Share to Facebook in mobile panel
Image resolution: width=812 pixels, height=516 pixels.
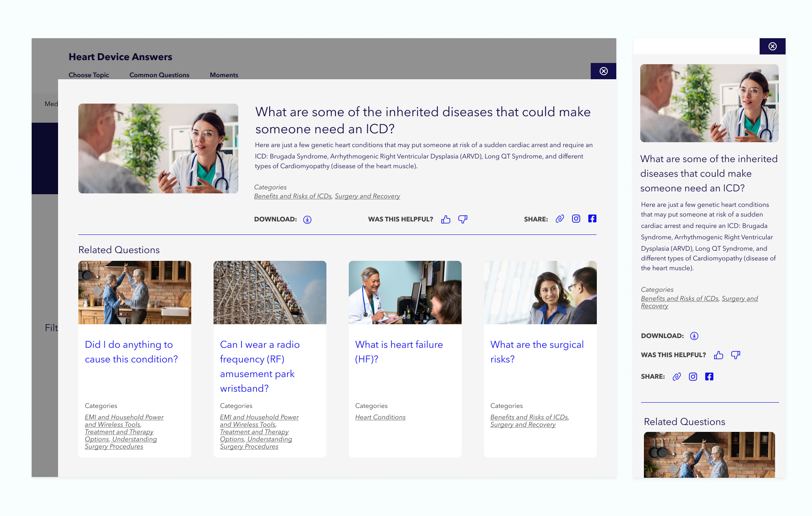tap(709, 377)
